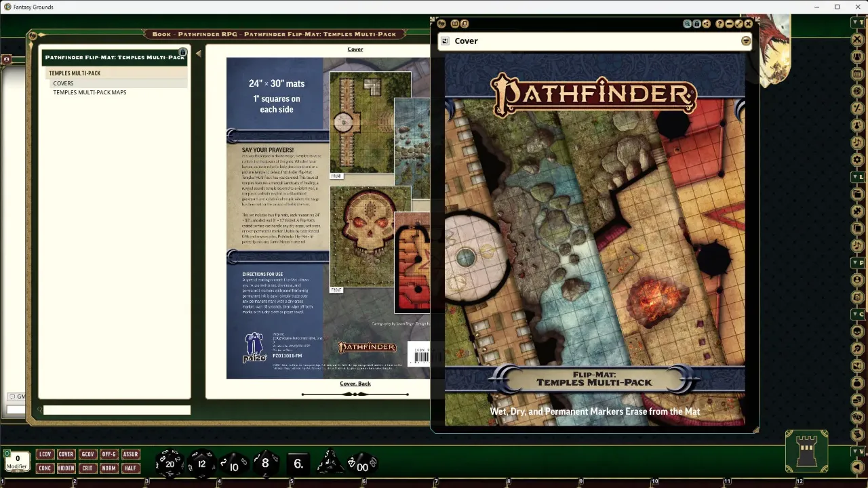Open the calendar sidebar icon
This screenshot has width=868, height=488.
[857, 73]
